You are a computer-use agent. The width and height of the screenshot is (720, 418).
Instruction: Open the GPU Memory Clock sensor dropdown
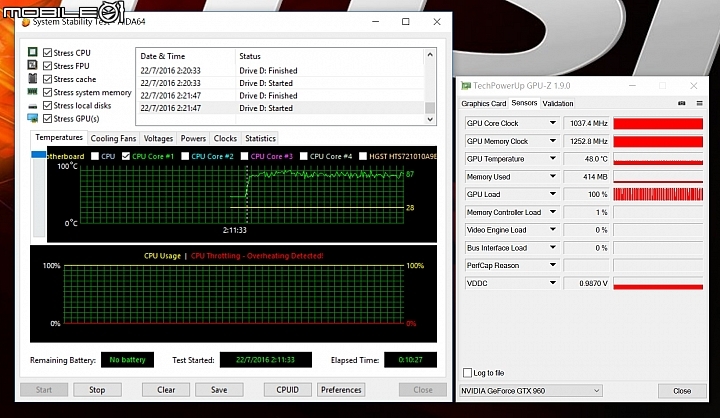pos(553,141)
